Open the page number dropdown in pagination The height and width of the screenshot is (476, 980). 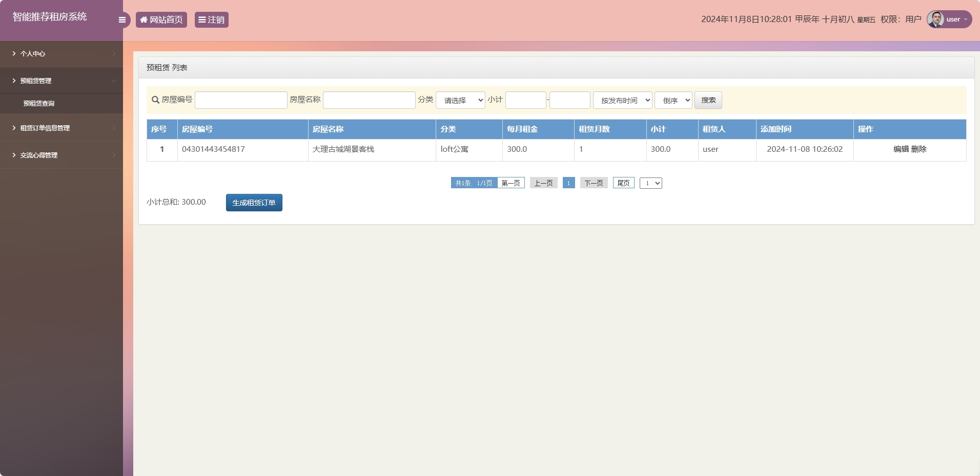coord(651,183)
